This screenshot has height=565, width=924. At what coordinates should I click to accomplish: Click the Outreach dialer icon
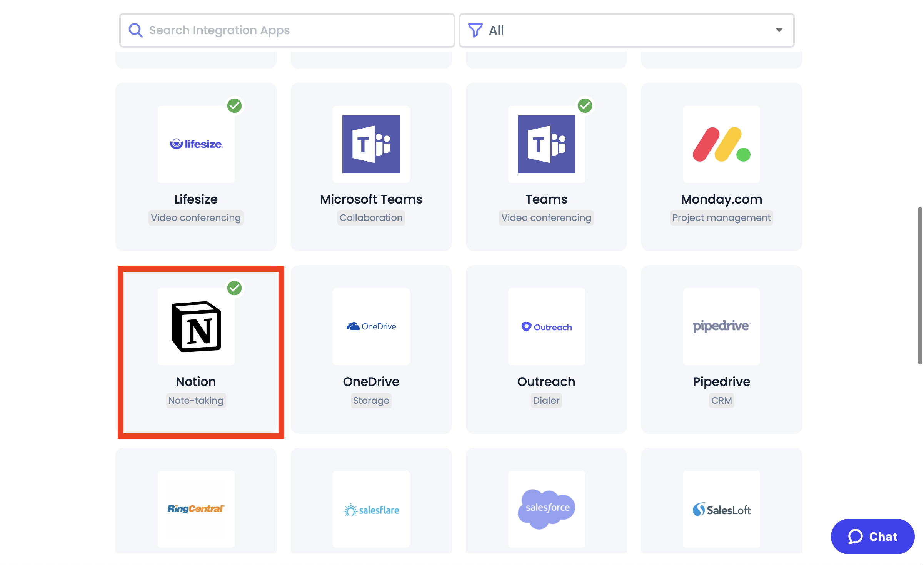pyautogui.click(x=546, y=327)
